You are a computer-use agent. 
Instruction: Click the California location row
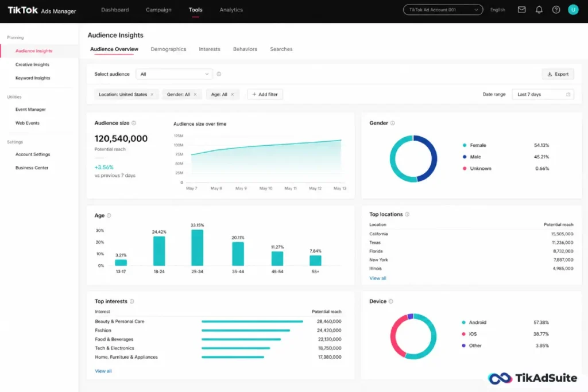[471, 234]
